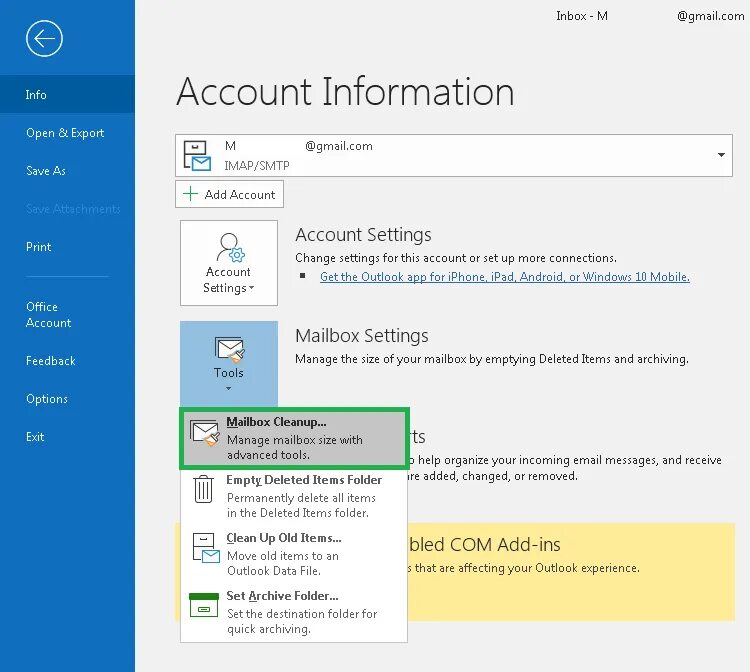Choose Mailbox Cleanup... menu entry

[294, 438]
